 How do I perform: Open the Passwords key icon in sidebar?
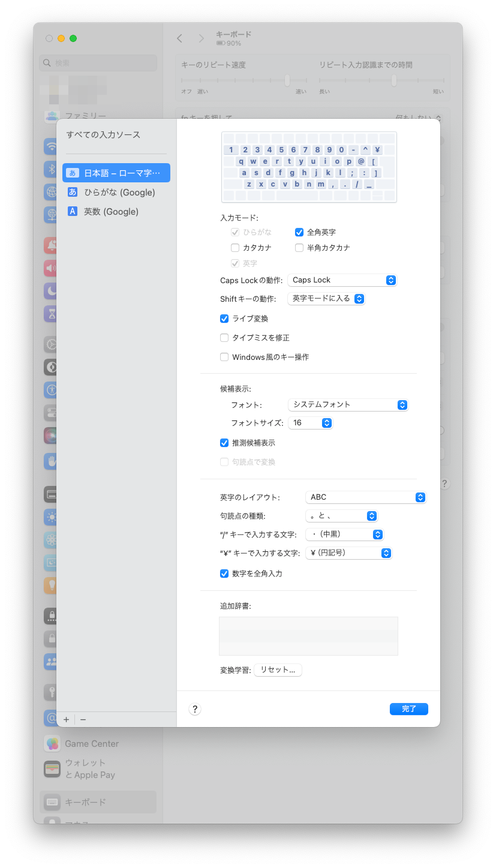52,692
